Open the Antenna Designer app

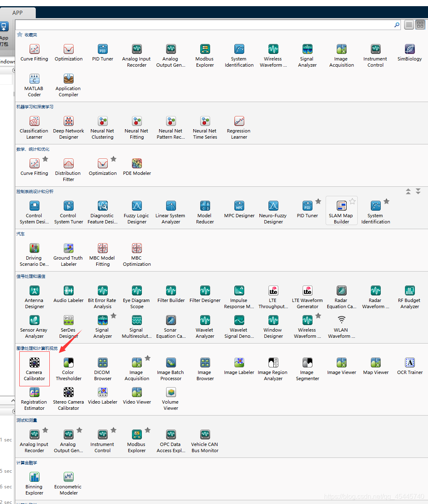click(x=35, y=297)
